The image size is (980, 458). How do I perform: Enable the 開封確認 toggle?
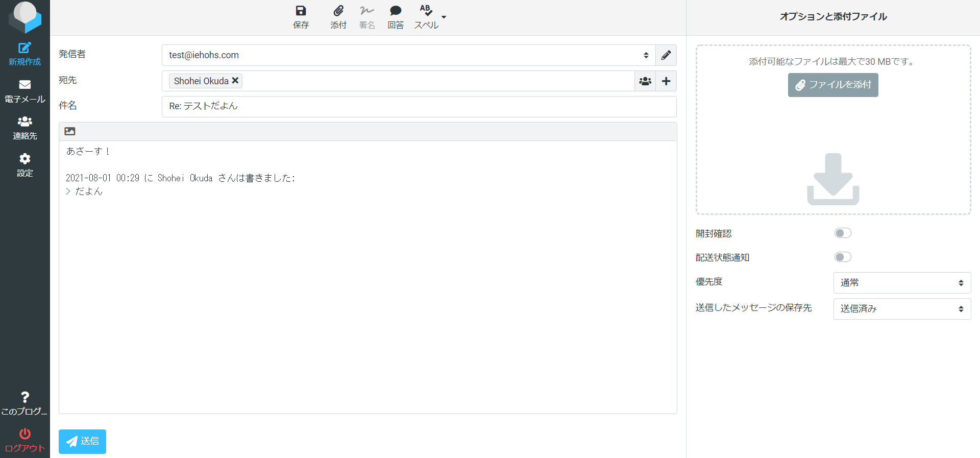843,233
